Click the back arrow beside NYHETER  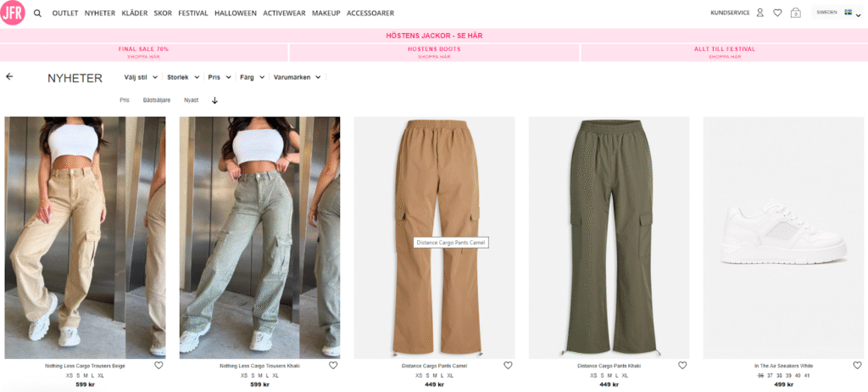pyautogui.click(x=9, y=76)
